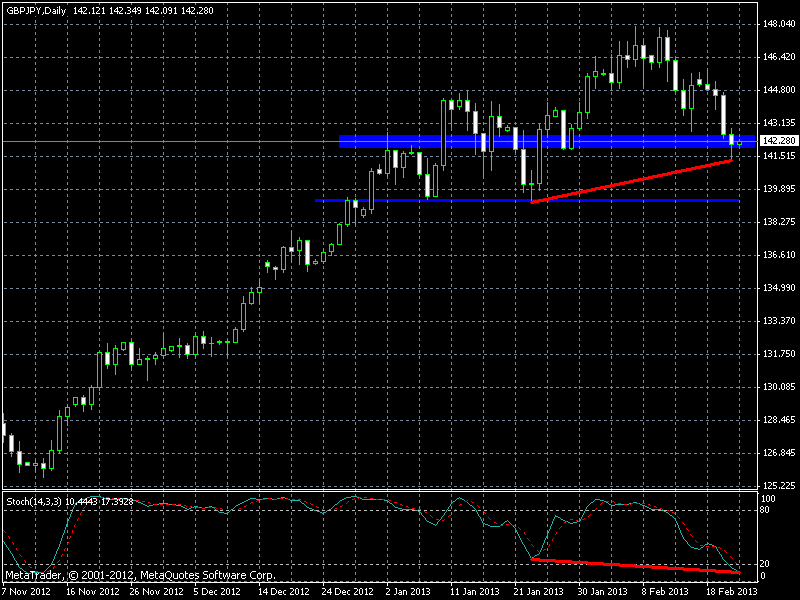800x600 pixels.
Task: Select the red trendline on the stochastic panel
Action: pyautogui.click(x=636, y=566)
